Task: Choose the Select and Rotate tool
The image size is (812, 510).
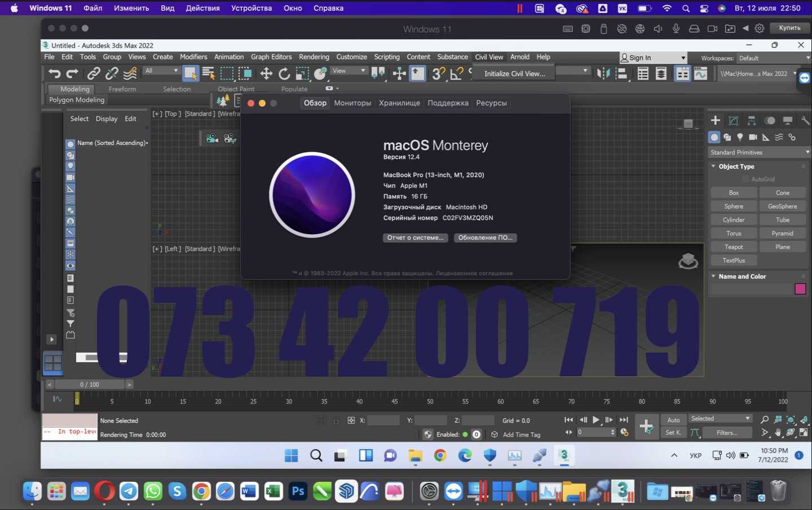Action: 284,73
